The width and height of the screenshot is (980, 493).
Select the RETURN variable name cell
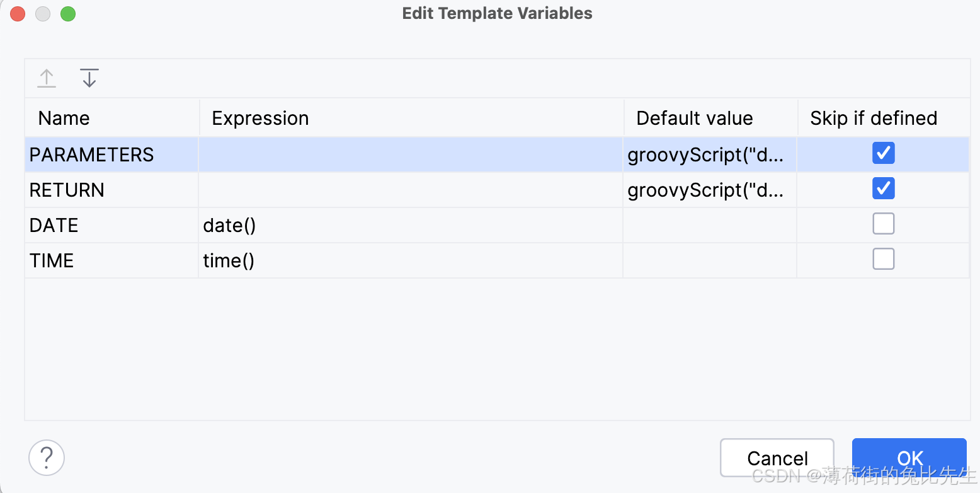67,190
